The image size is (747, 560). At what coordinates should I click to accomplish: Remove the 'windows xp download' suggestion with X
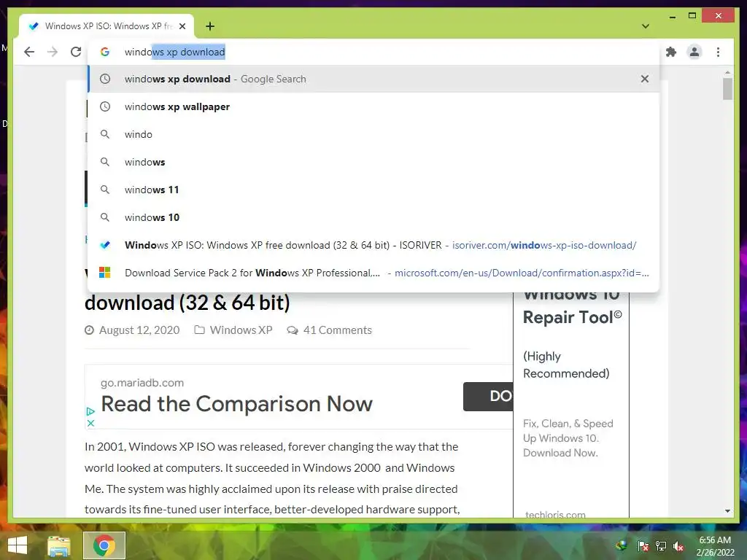[x=645, y=79]
